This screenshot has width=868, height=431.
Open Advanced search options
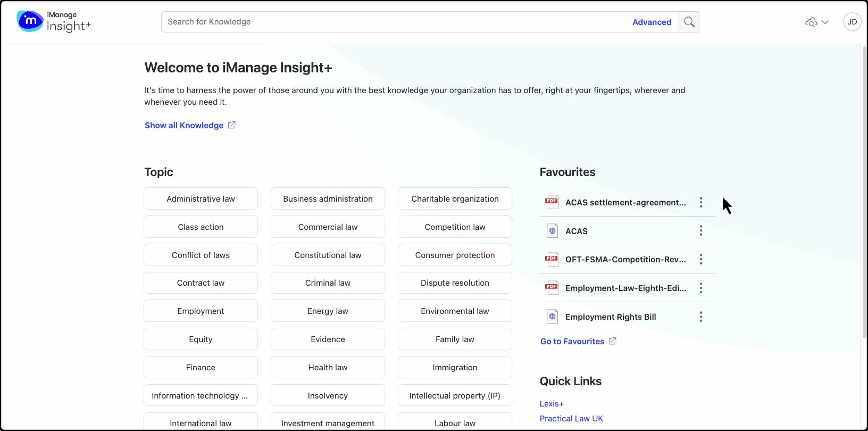pos(652,22)
